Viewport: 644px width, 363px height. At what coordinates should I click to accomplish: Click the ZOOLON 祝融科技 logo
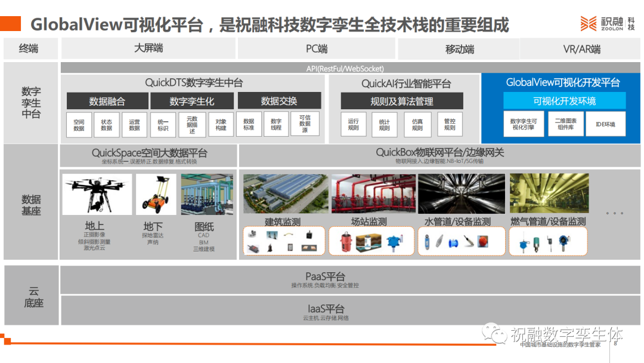(608, 23)
